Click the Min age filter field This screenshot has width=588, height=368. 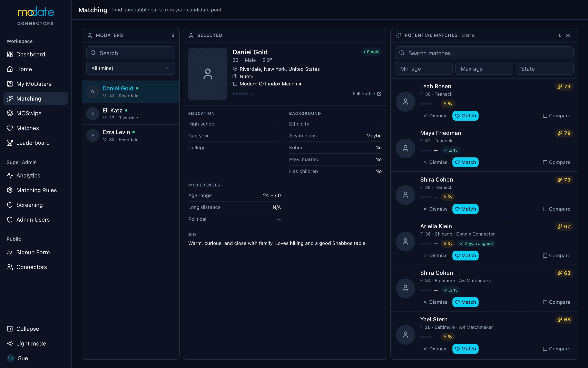(x=423, y=69)
